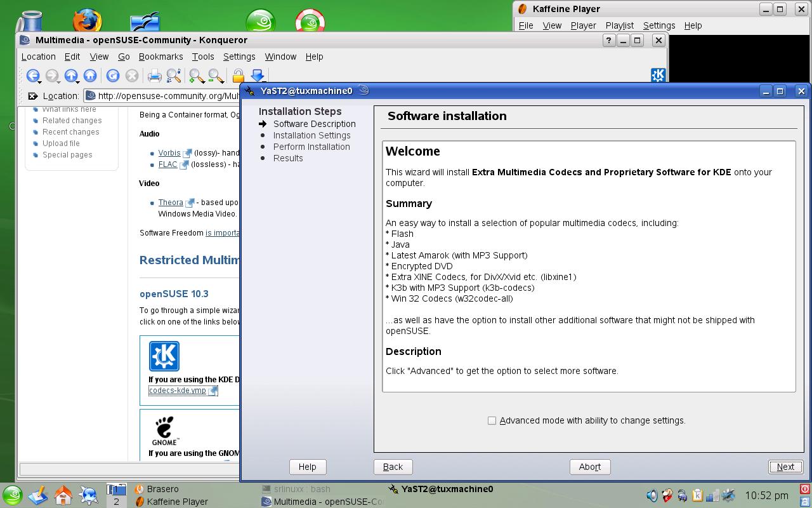
Task: Open the OpenOffice desktop icon
Action: (145, 22)
